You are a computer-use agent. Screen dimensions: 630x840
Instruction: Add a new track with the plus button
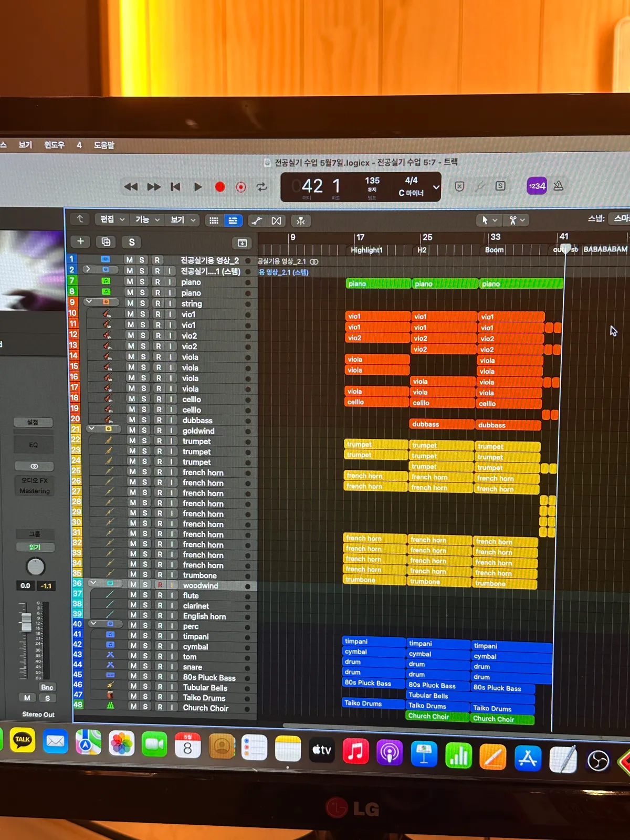click(80, 241)
